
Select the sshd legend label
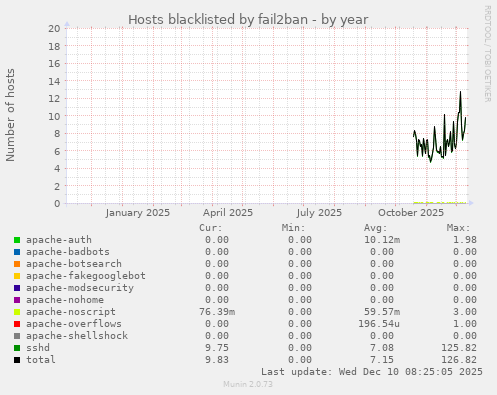pos(38,348)
